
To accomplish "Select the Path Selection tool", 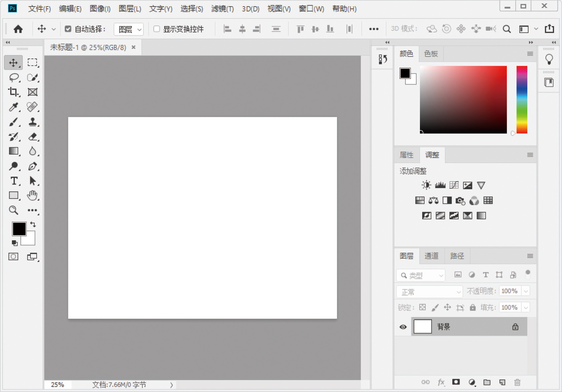I will [x=32, y=181].
